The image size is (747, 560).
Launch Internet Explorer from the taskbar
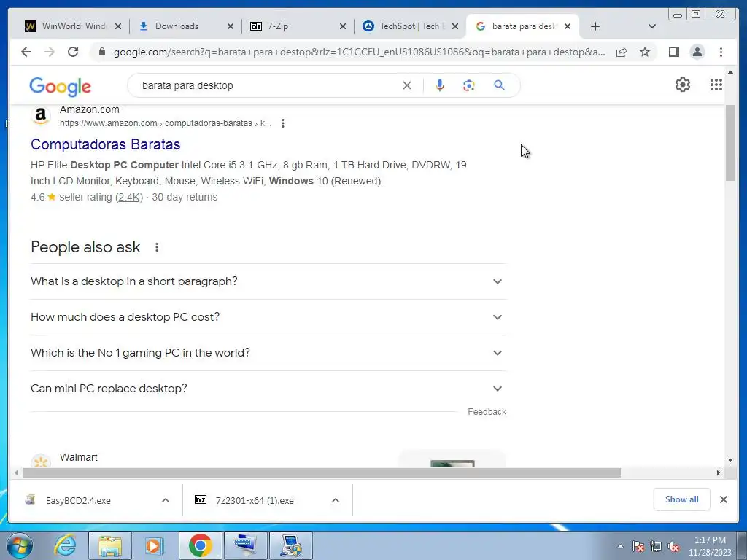coord(65,545)
